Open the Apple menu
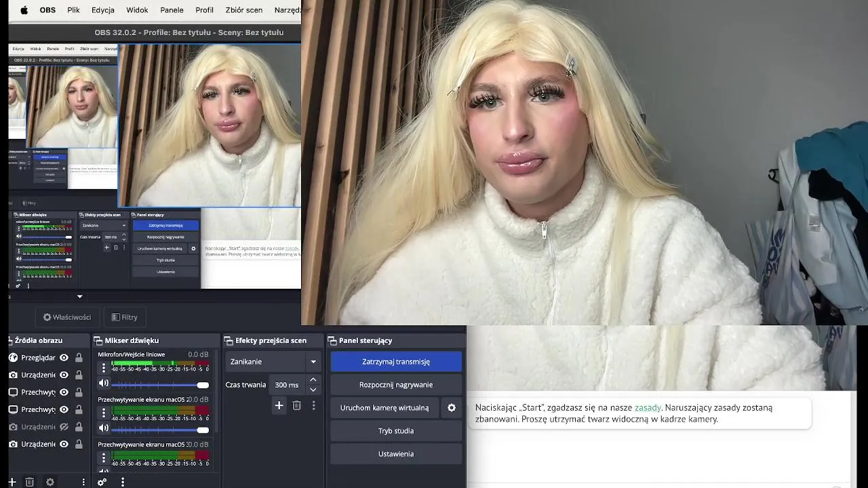The width and height of the screenshot is (868, 488). click(x=24, y=10)
